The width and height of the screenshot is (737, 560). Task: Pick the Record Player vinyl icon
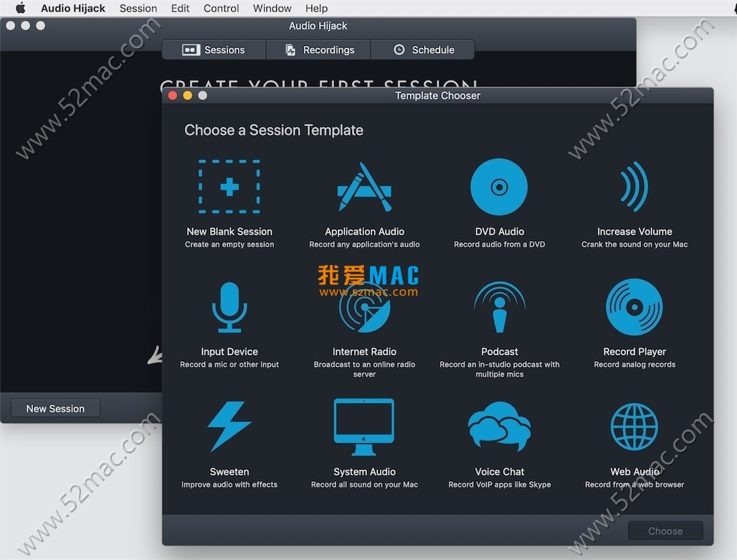[x=634, y=307]
